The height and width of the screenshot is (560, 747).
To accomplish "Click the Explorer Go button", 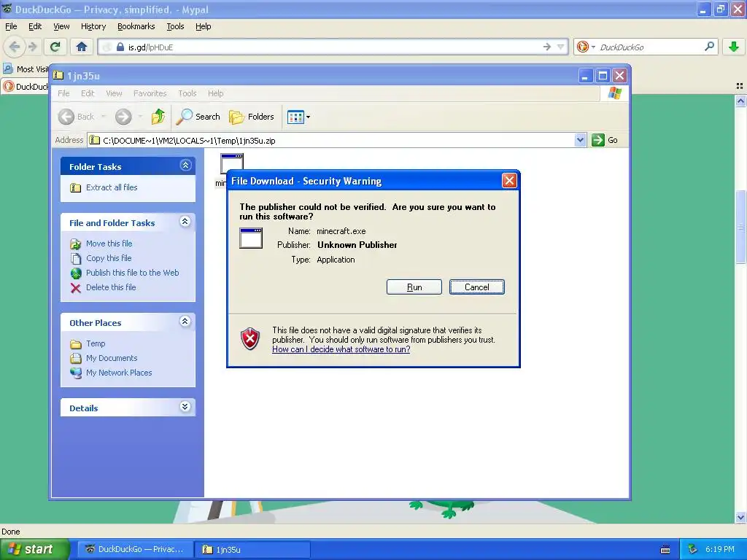I will coord(605,140).
